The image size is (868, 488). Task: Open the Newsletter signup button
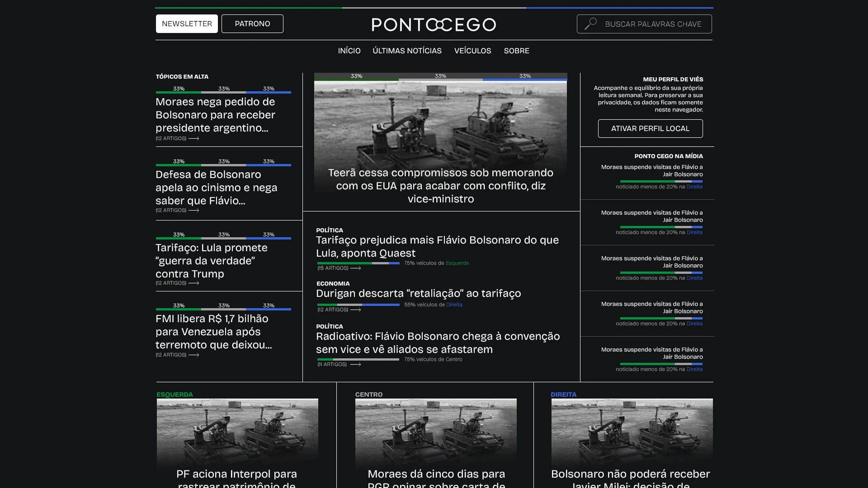pyautogui.click(x=187, y=23)
